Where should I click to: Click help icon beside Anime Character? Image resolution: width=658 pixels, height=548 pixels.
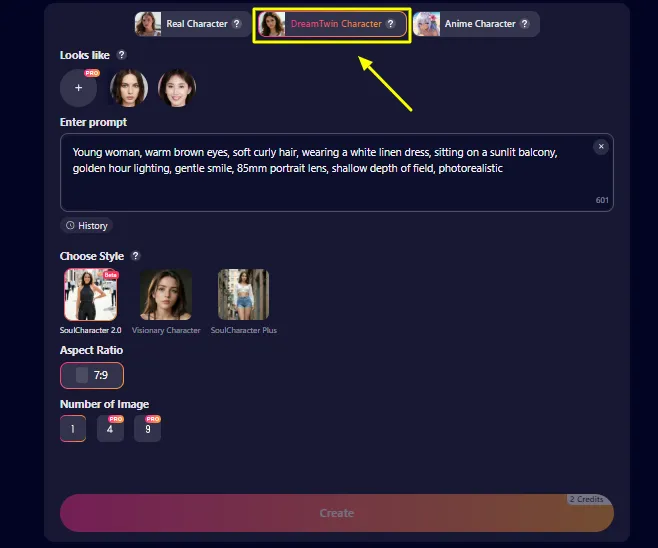pos(525,24)
